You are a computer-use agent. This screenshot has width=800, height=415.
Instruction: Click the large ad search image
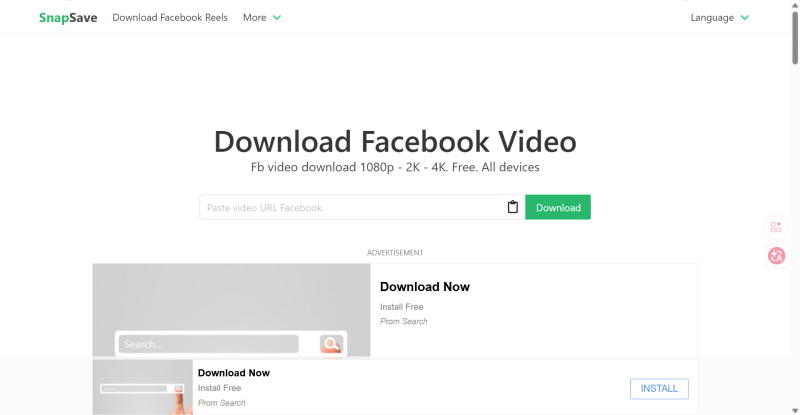pyautogui.click(x=231, y=310)
